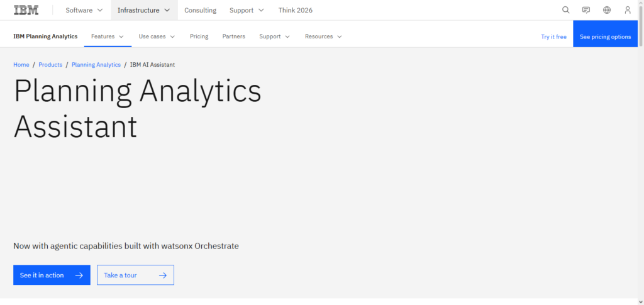This screenshot has height=305, width=644.
Task: Click the Try it free link
Action: pyautogui.click(x=553, y=37)
